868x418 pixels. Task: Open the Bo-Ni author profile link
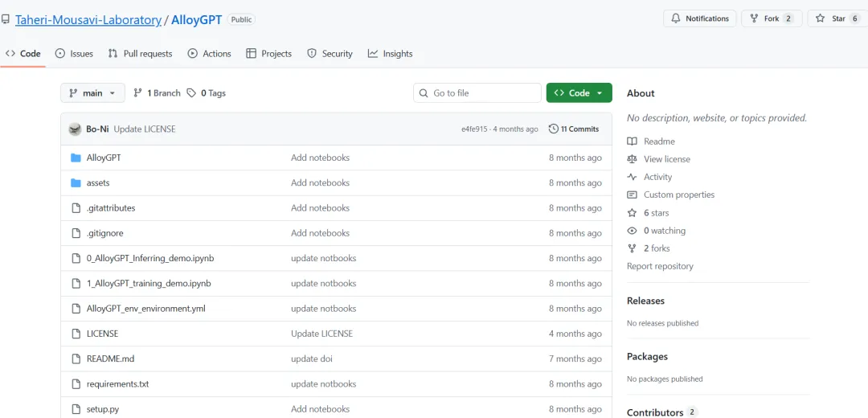pyautogui.click(x=97, y=129)
